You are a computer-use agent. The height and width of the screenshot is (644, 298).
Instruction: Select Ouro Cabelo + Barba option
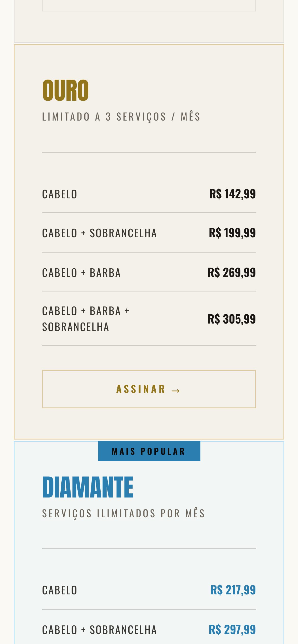click(x=149, y=272)
